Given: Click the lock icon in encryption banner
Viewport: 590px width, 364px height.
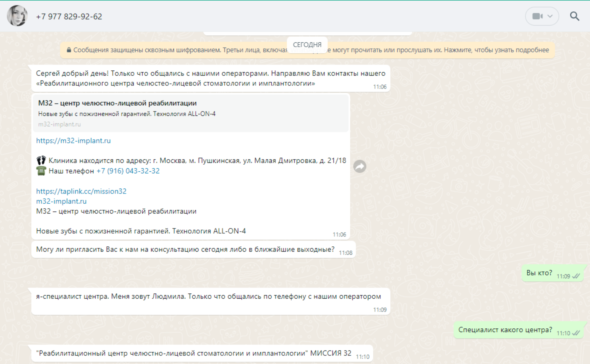Looking at the screenshot, I should [x=69, y=50].
